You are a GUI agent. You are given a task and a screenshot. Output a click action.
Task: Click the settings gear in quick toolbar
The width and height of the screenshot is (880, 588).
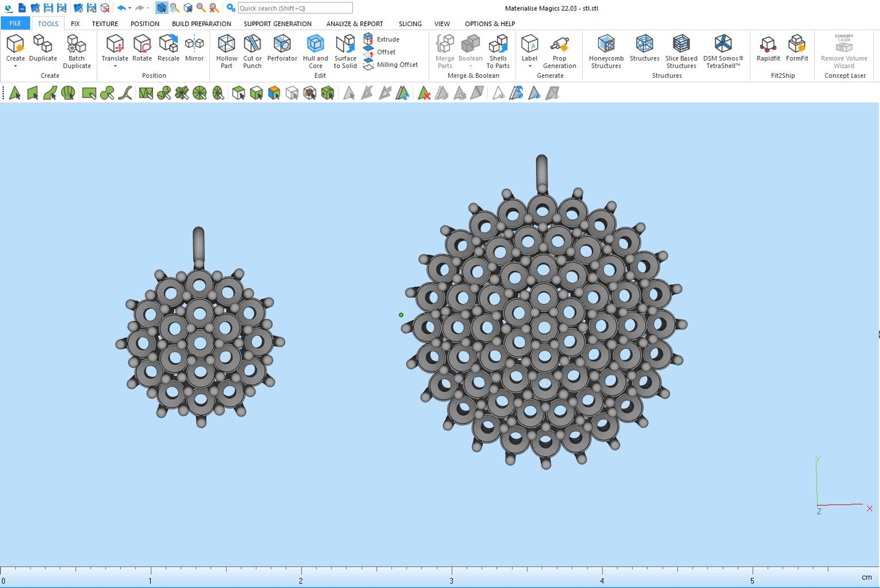pyautogui.click(x=231, y=8)
